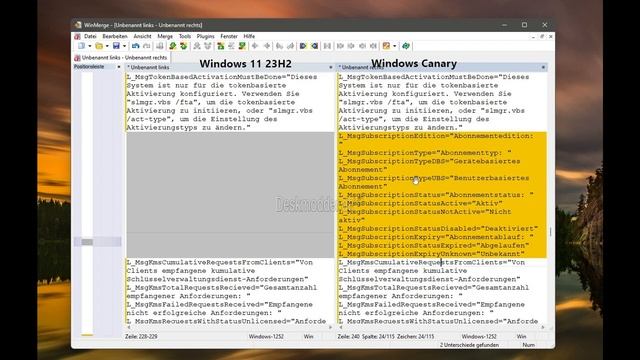
Task: Open the Bearbeiten menu
Action: 115,36
